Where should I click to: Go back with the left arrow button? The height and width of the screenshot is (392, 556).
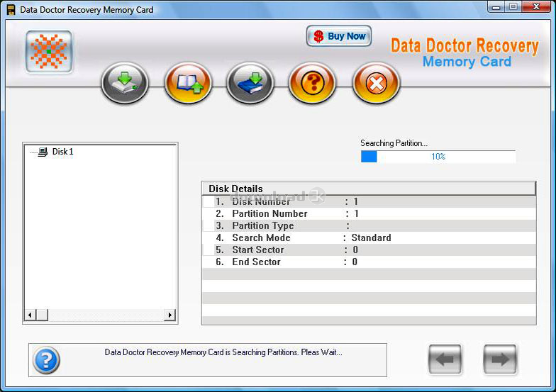click(x=445, y=359)
